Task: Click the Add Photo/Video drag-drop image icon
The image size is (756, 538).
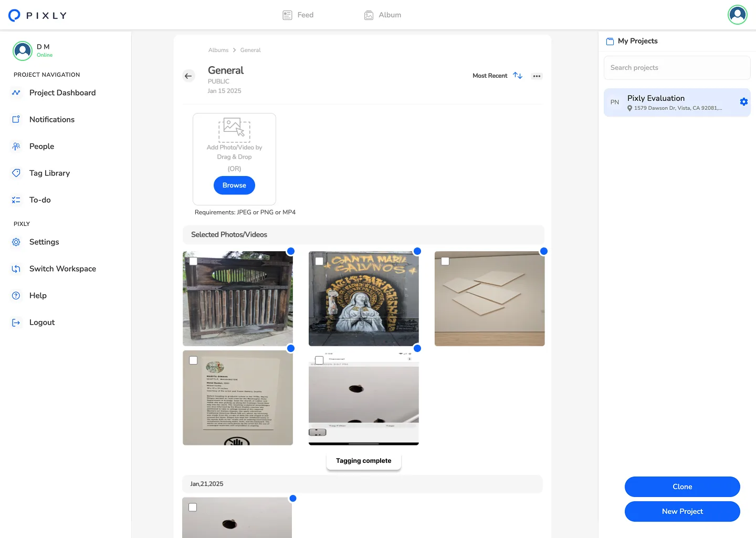Action: coord(234,130)
